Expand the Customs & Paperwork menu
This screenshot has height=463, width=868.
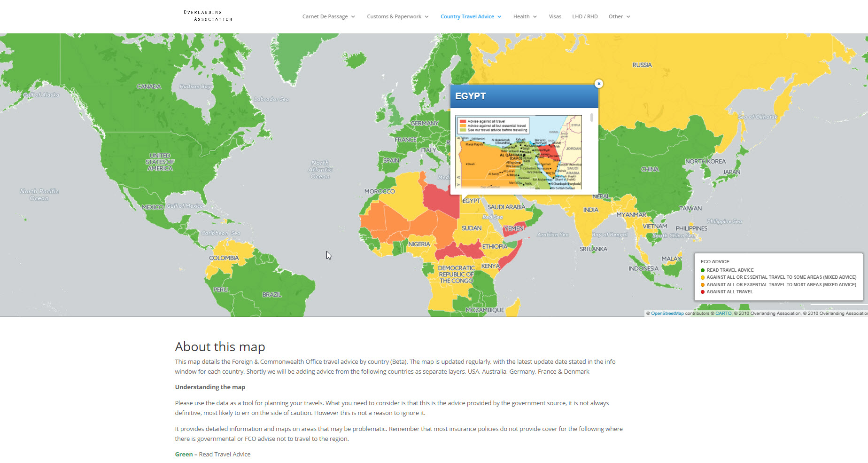click(397, 16)
